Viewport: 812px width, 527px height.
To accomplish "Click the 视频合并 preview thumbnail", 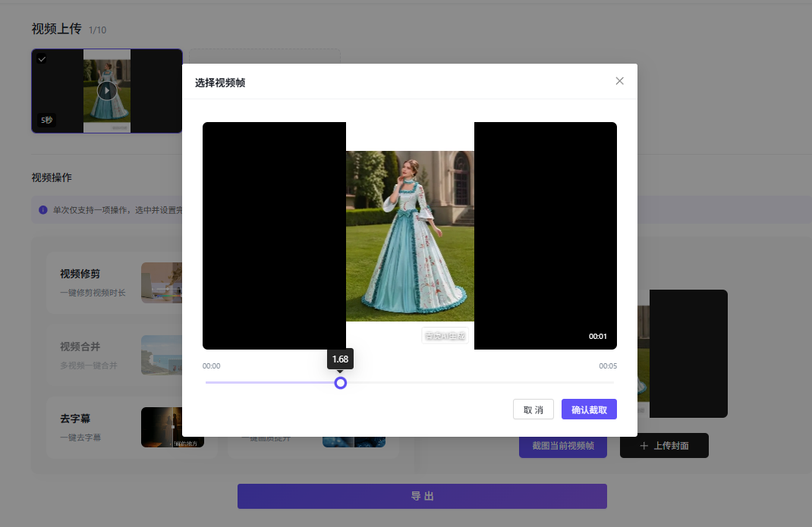I will [162, 355].
